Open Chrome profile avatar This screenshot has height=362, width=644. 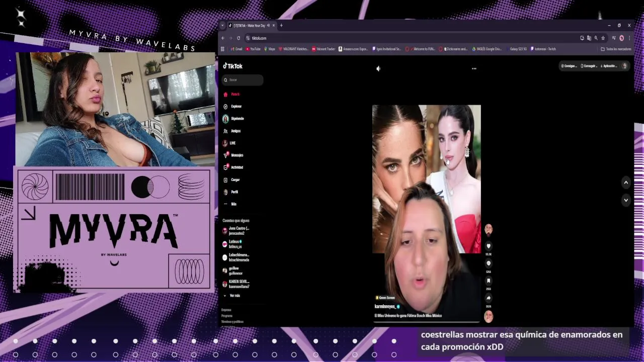(622, 38)
